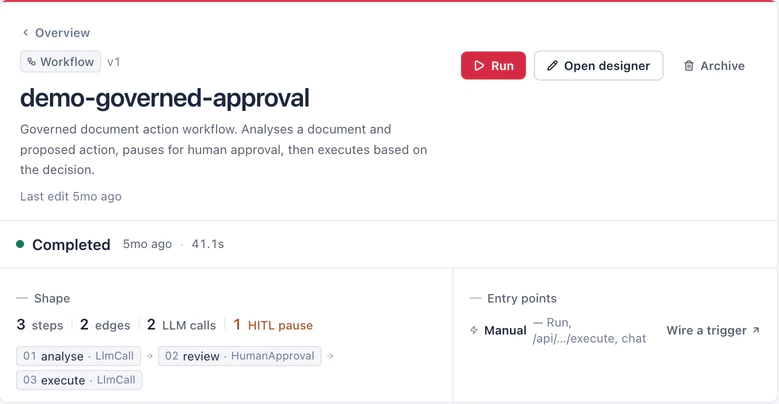The image size is (779, 404).
Task: Archive this workflow
Action: point(714,66)
